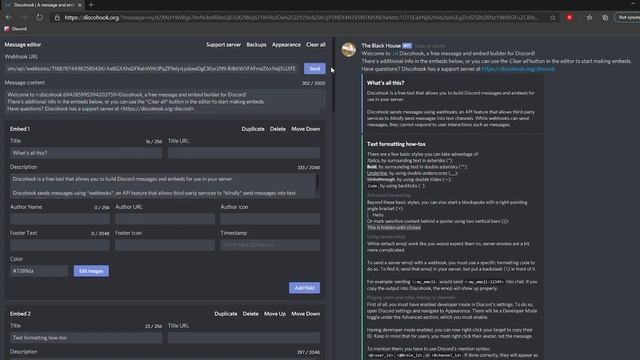Click The Black House avatar in preview
640x360 pixels.
(x=349, y=49)
